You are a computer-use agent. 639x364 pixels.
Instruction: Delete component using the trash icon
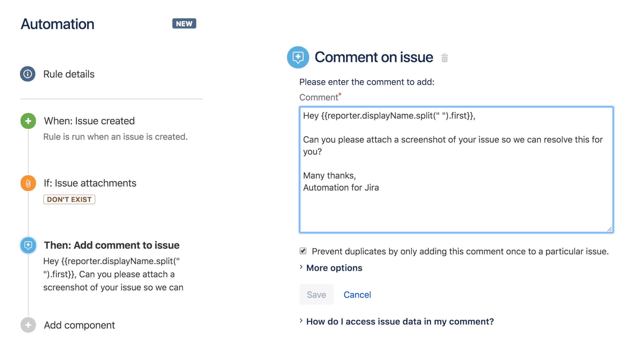(x=445, y=58)
